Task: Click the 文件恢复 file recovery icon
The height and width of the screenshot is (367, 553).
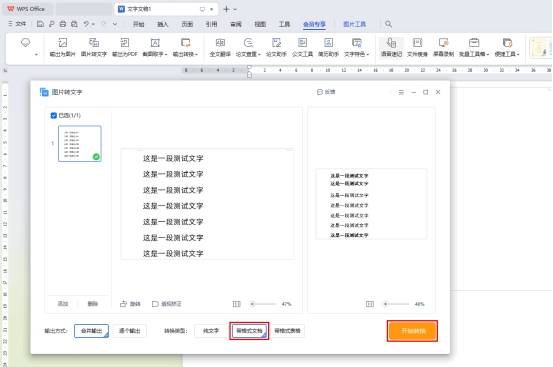Action: pos(418,43)
